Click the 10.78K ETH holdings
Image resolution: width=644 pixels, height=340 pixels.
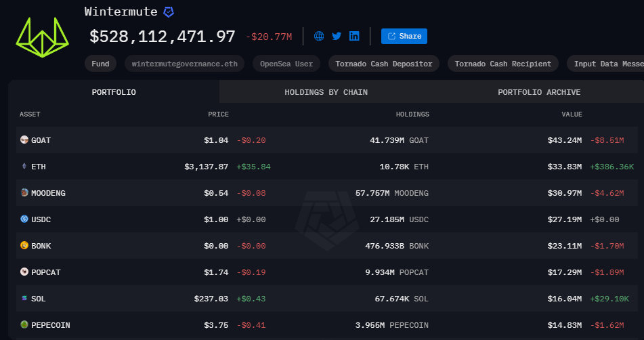pos(404,167)
